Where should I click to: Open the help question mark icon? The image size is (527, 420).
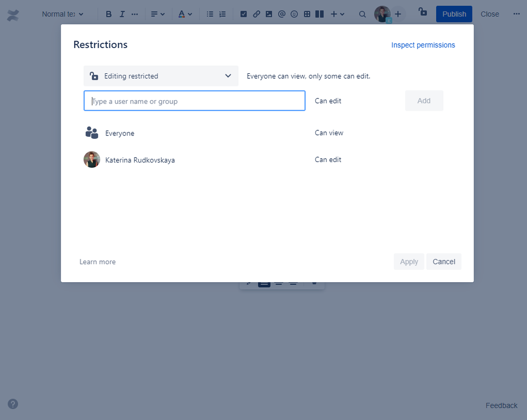[13, 404]
